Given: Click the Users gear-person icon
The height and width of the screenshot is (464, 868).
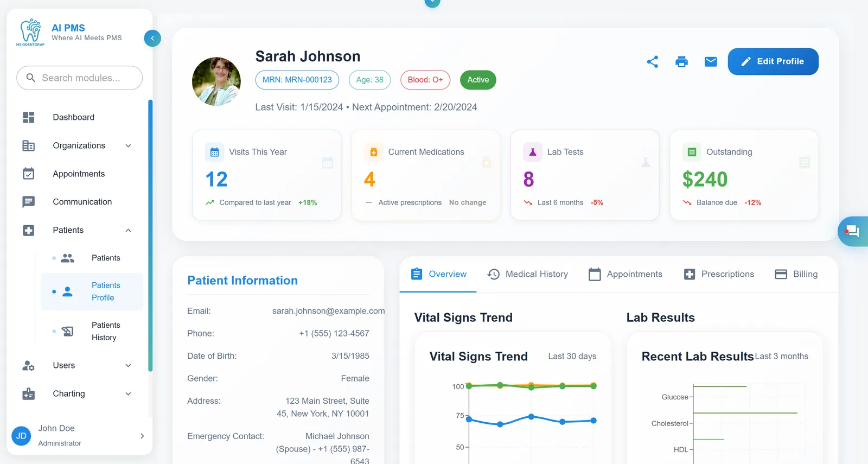Looking at the screenshot, I should tap(29, 366).
